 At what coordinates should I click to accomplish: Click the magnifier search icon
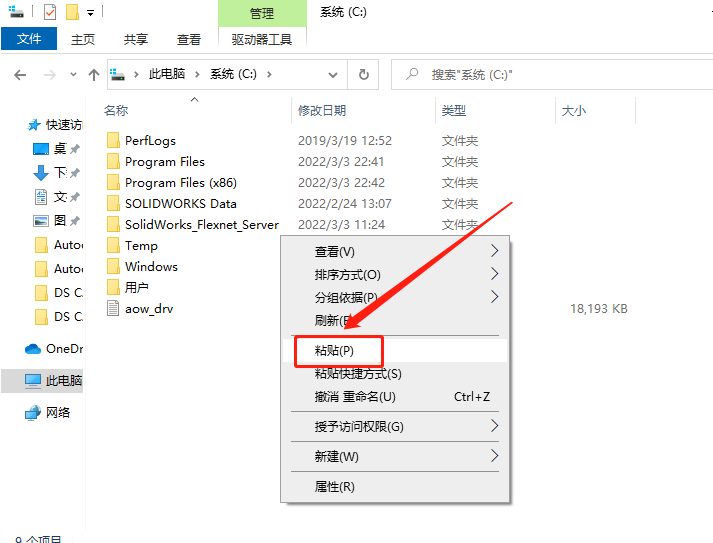[412, 74]
